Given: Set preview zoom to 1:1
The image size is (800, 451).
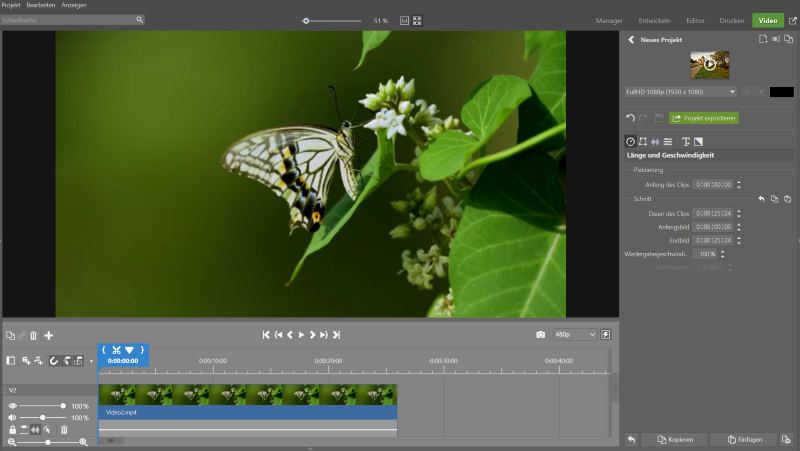Looking at the screenshot, I should [x=404, y=20].
